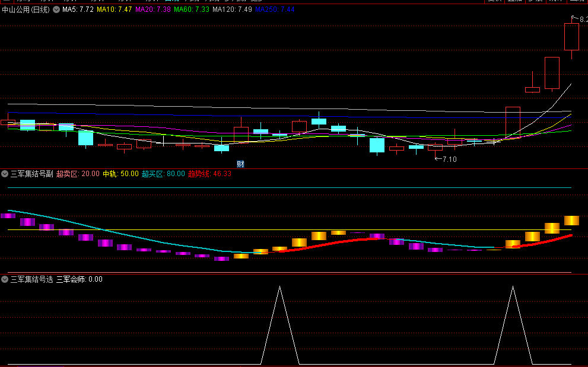Screen dimensions: 588x367
Task: Click the MA60 green label
Action: [191, 10]
